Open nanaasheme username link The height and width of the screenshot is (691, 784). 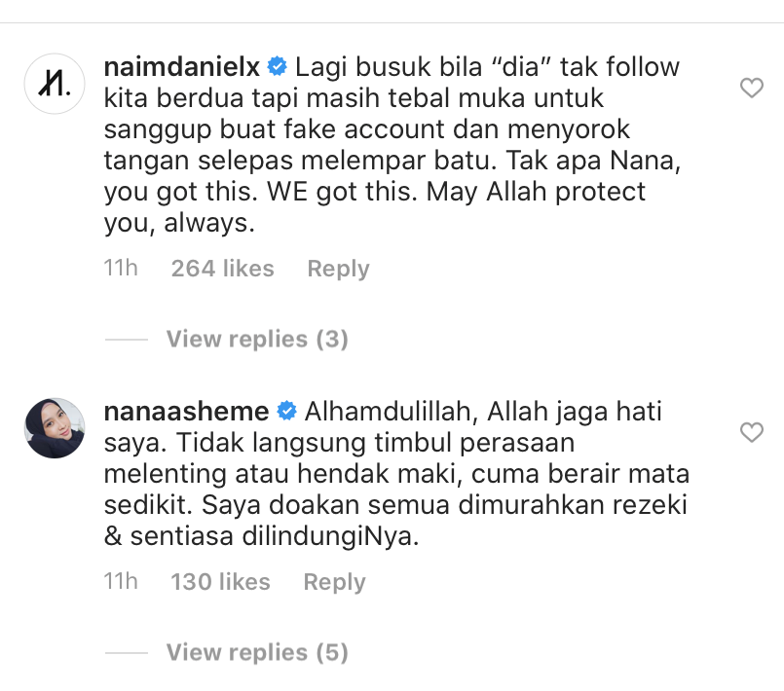point(186,412)
